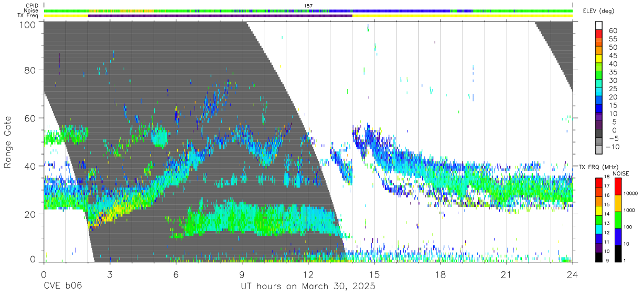The height and width of the screenshot is (297, 644).
Task: Click the yellow 45 degree elevation swatch
Action: 599,58
